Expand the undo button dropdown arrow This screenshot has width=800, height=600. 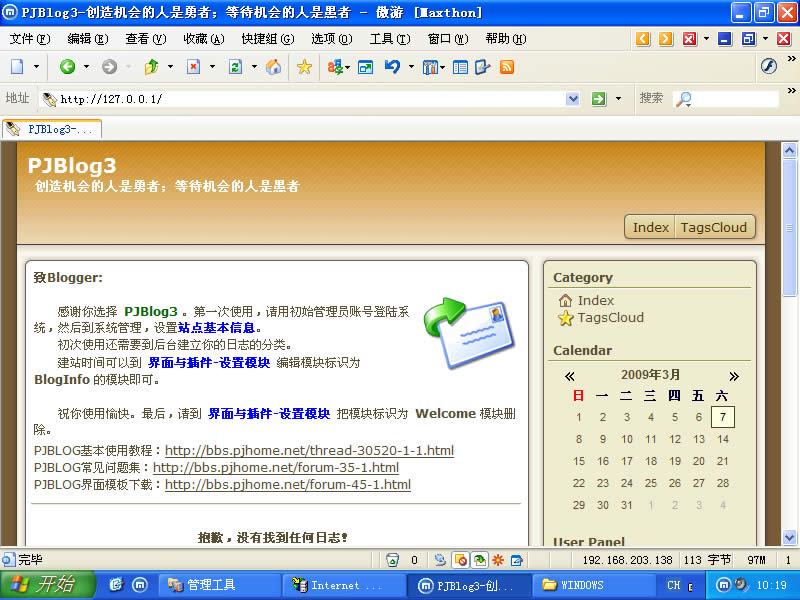click(x=411, y=67)
